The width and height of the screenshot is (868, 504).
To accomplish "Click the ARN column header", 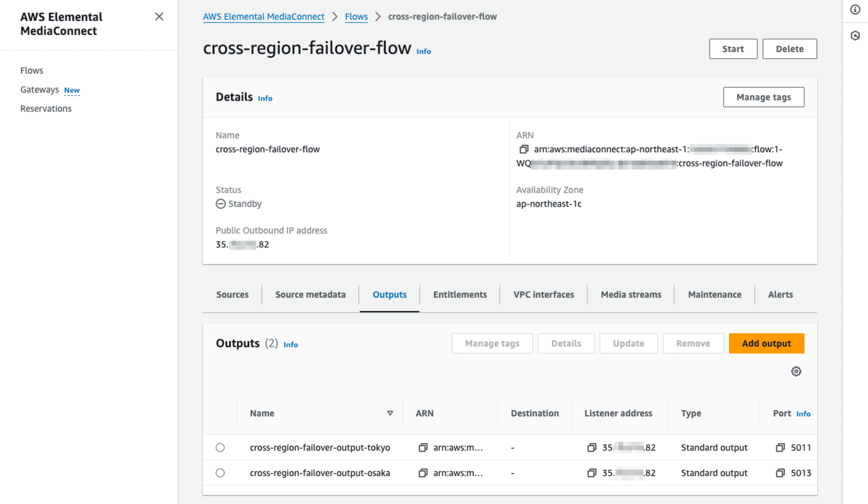I will (x=424, y=413).
